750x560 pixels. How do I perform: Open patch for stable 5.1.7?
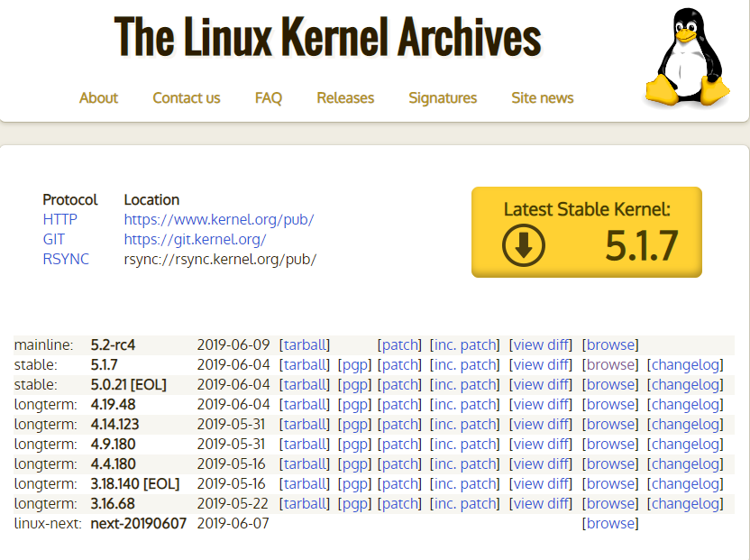click(399, 364)
